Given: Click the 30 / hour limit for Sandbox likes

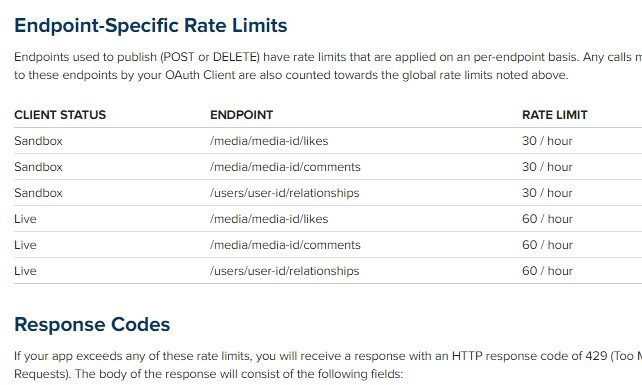Looking at the screenshot, I should coord(547,141).
